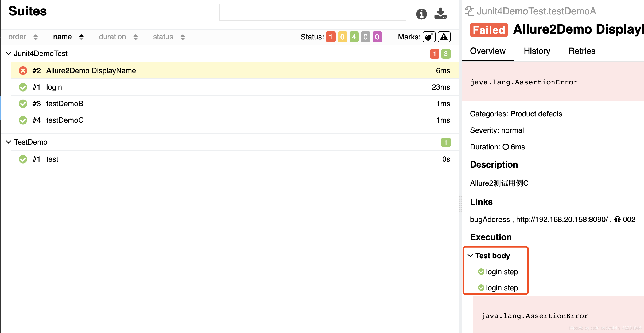
Task: Click the download CSV icon
Action: [x=440, y=13]
